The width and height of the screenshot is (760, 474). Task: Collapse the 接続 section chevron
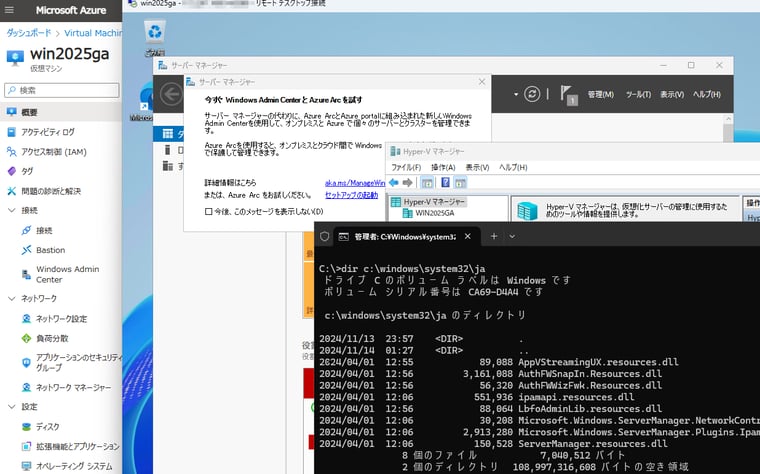pos(12,210)
